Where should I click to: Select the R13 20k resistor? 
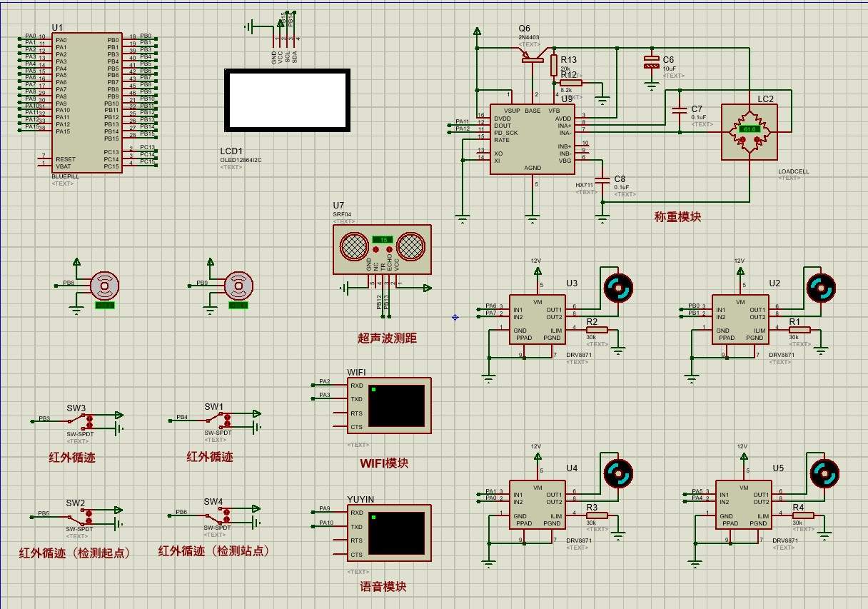(x=553, y=66)
